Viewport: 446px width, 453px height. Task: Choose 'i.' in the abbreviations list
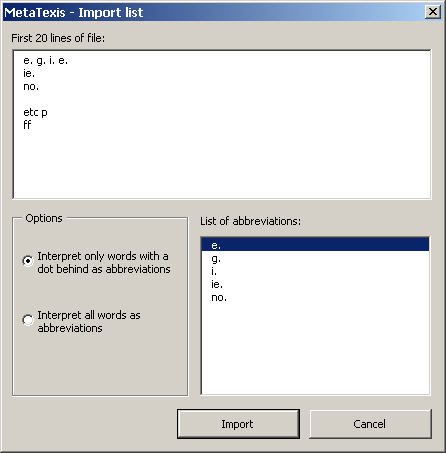tap(315, 271)
